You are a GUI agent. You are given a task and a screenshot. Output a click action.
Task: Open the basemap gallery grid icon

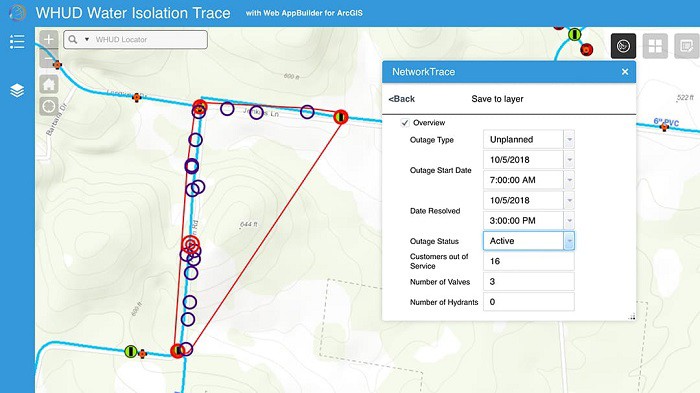pyautogui.click(x=655, y=46)
